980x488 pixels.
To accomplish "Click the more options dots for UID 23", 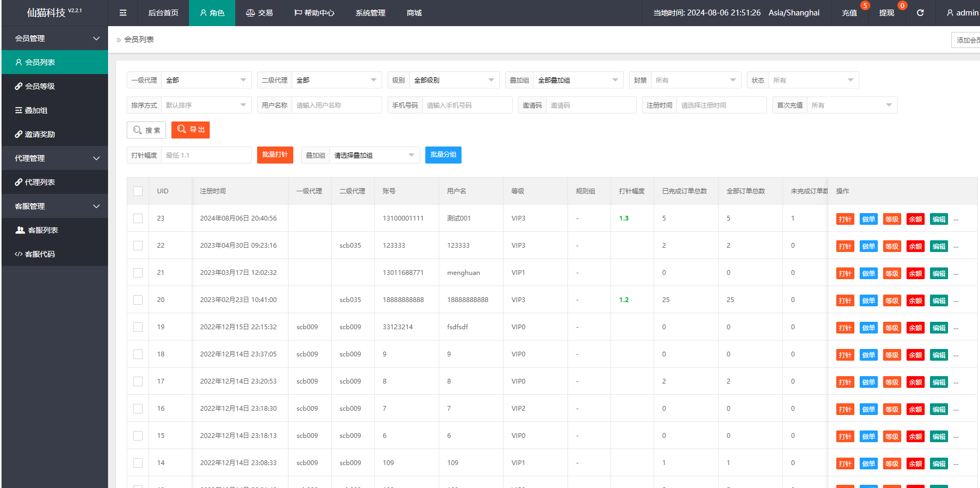I will [956, 219].
